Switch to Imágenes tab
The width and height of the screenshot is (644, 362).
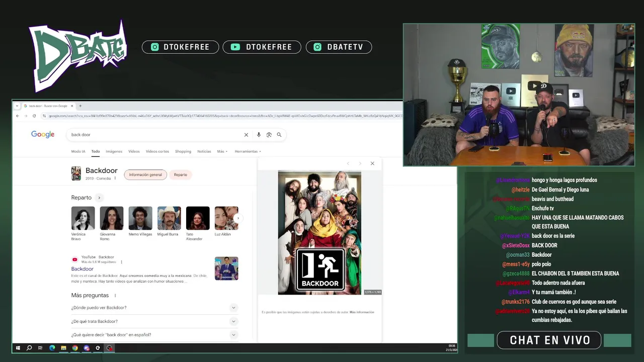114,151
